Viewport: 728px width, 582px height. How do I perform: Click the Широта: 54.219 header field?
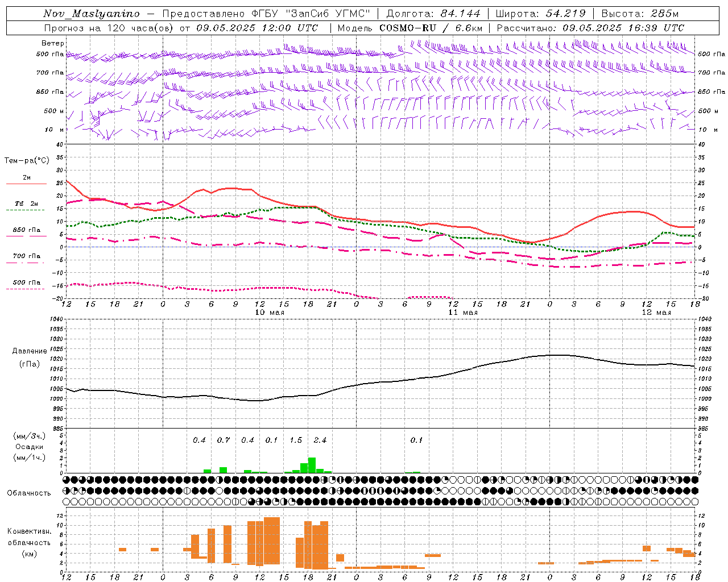click(541, 14)
